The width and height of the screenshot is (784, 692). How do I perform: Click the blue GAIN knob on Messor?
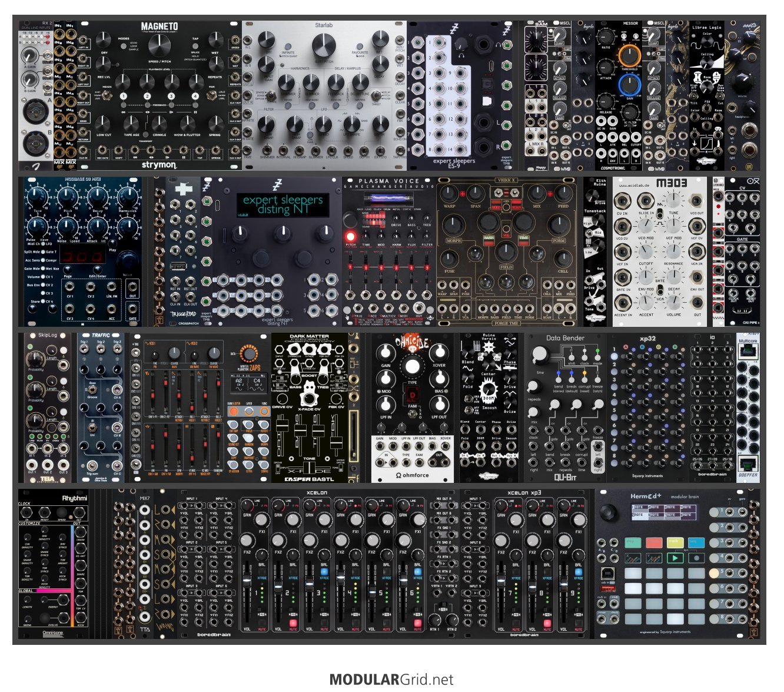(x=629, y=85)
